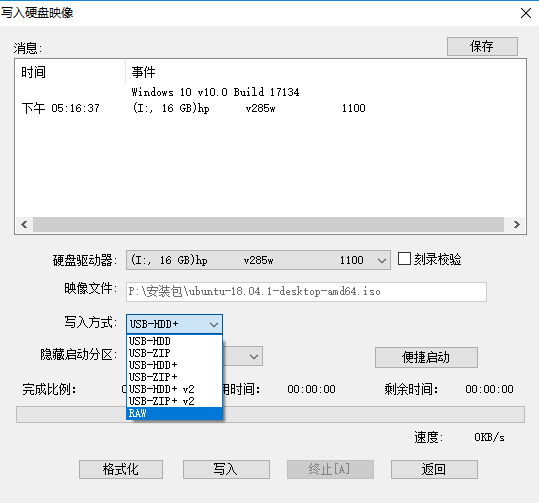Click the scroll-right arrow of message list

pos(516,225)
